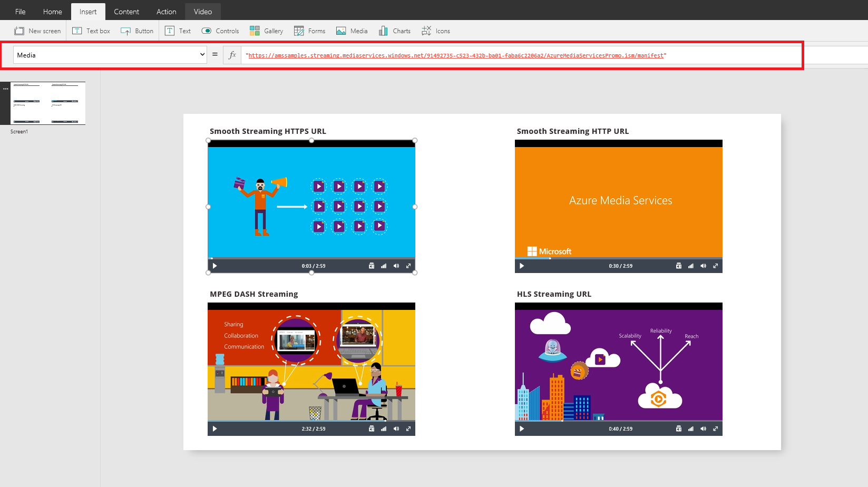868x487 pixels.
Task: Click the fx formula button
Action: (x=232, y=55)
